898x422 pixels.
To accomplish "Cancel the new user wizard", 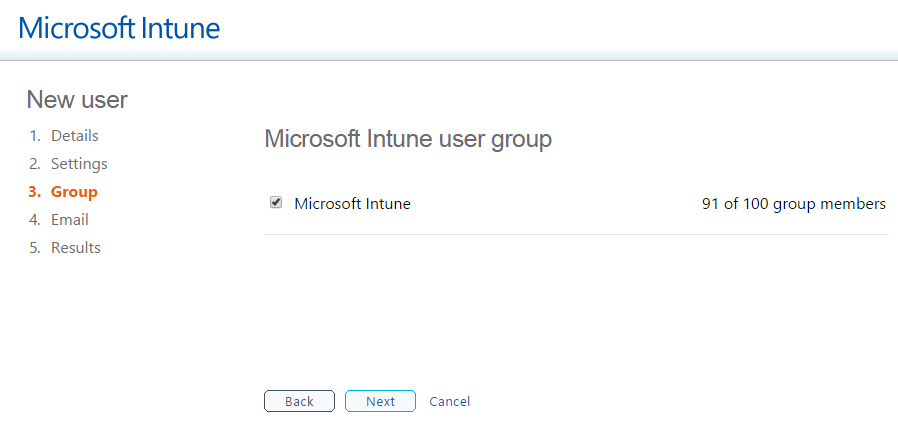I will 450,401.
